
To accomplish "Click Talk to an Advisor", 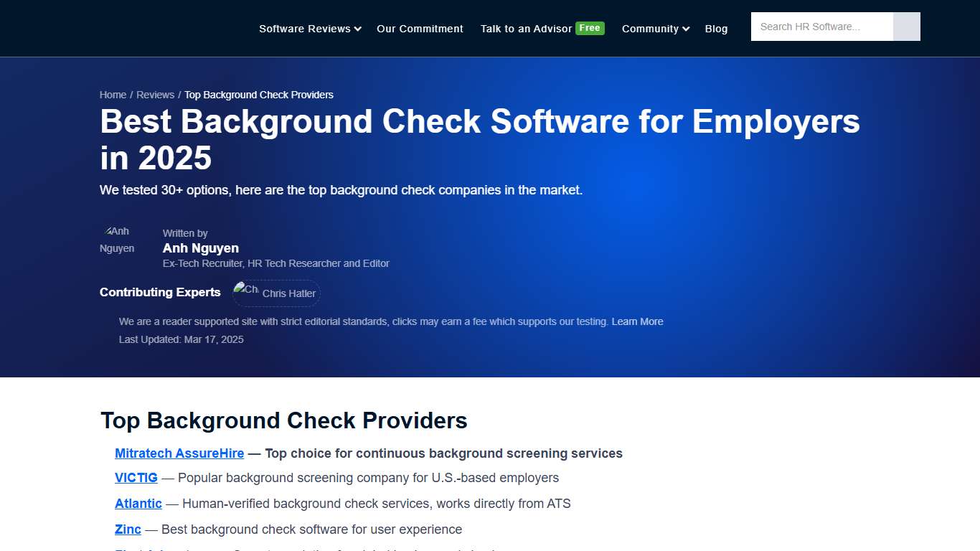I will 525,29.
